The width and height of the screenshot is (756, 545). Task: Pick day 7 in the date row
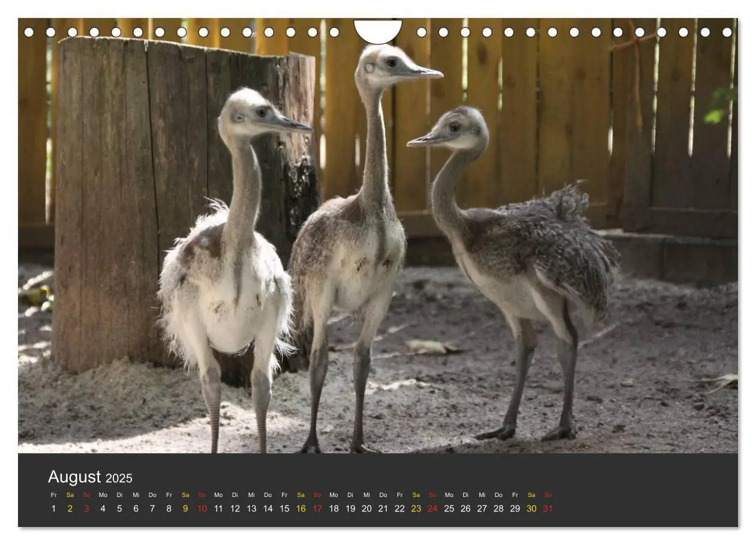pyautogui.click(x=152, y=508)
